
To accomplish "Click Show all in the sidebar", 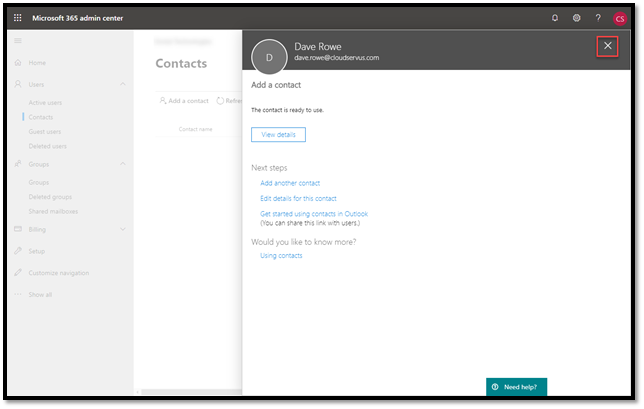I will click(x=40, y=295).
